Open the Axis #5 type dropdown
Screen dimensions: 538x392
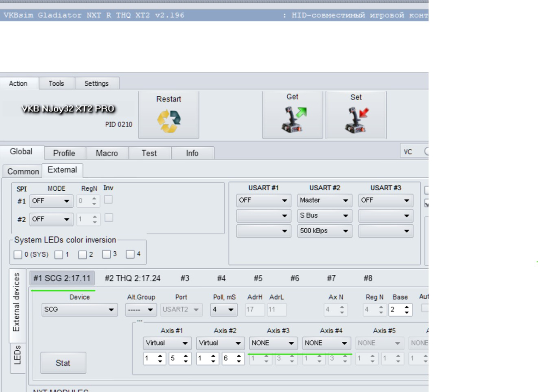[x=380, y=343]
